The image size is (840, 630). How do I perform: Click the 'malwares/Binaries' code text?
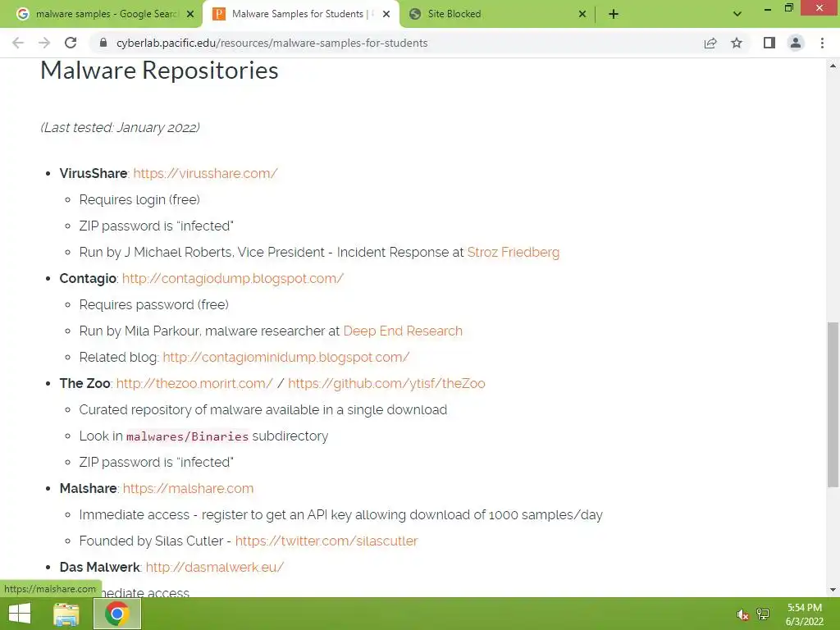tap(187, 436)
